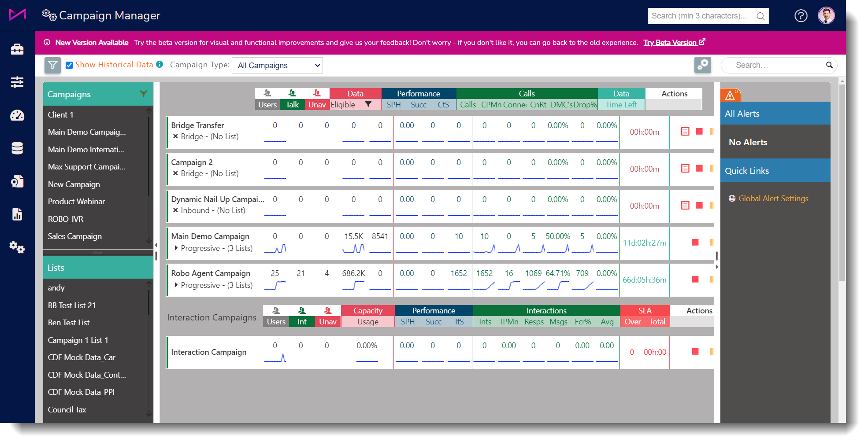The width and height of the screenshot is (868, 445).
Task: Remove Bridge list from Bridge Transfer
Action: (175, 136)
